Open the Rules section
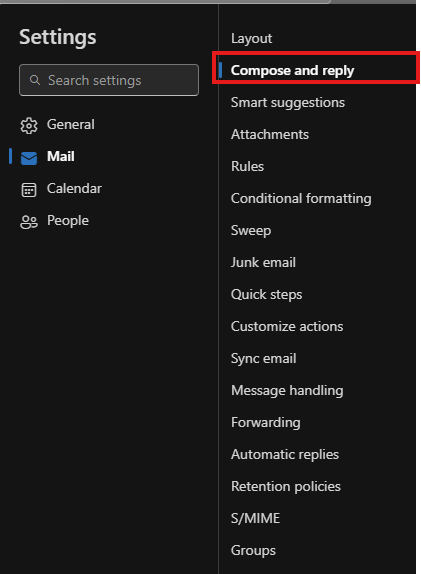The width and height of the screenshot is (421, 574). tap(247, 167)
